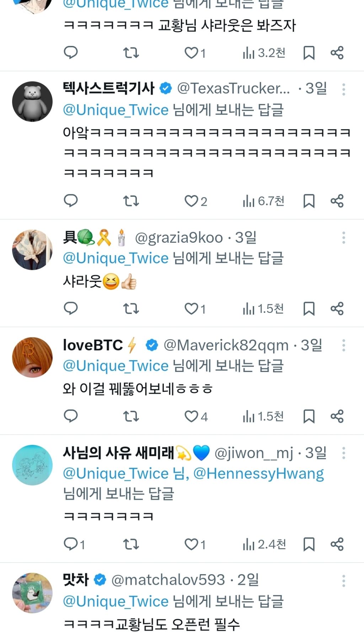Open the 맛차 profile avatar
The image size is (364, 640).
[x=32, y=593]
